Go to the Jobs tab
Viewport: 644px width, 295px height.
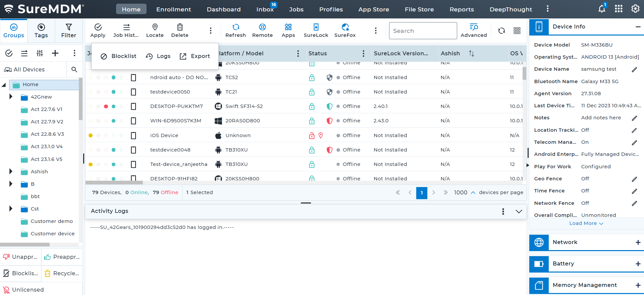tap(296, 9)
